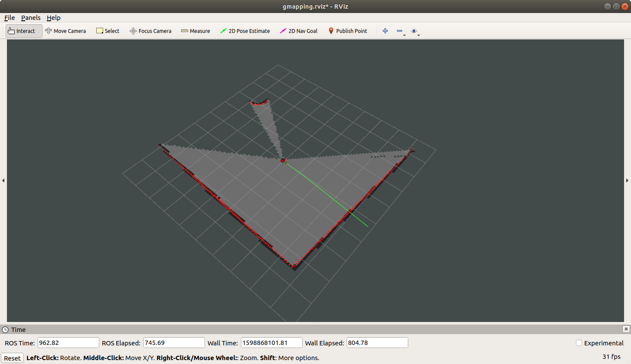Activate the Move Camera tool
Viewport: 631px width, 364px height.
(65, 31)
